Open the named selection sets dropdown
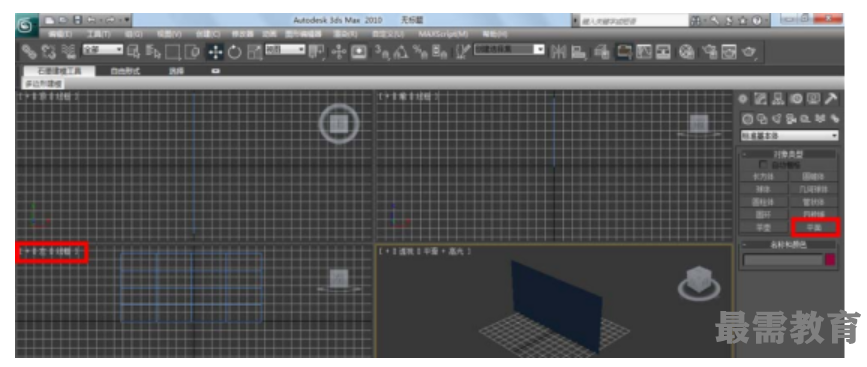The height and width of the screenshot is (367, 867). pyautogui.click(x=510, y=49)
